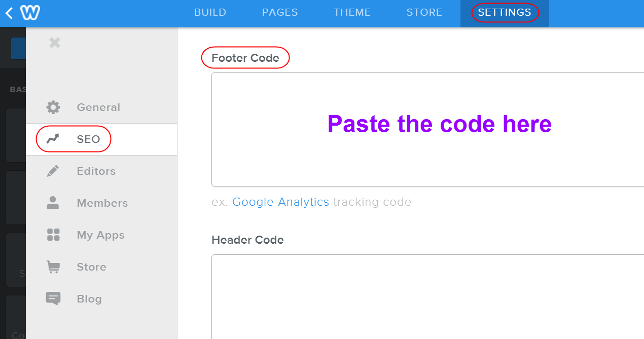The width and height of the screenshot is (644, 339).
Task: Close the settings sidebar with X
Action: click(x=55, y=43)
